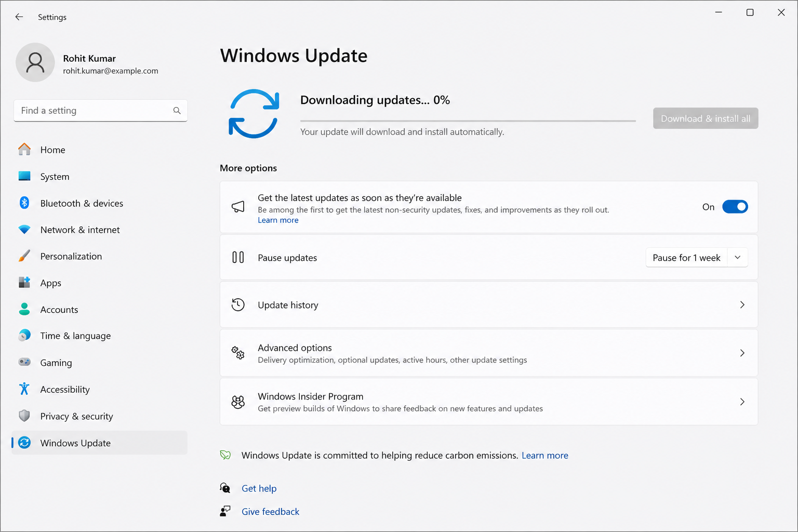This screenshot has height=532, width=798.
Task: Open Accessibility settings category
Action: (x=99, y=389)
